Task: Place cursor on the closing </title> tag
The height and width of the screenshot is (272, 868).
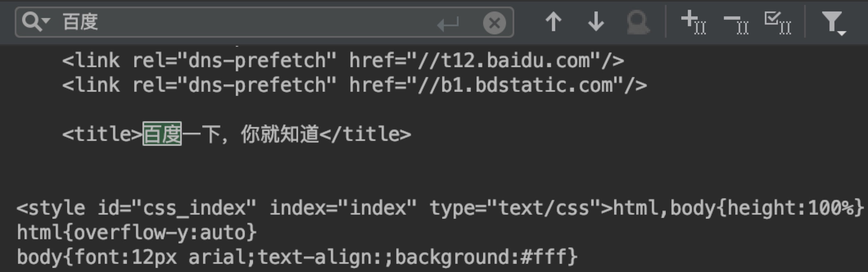Action: (x=365, y=134)
